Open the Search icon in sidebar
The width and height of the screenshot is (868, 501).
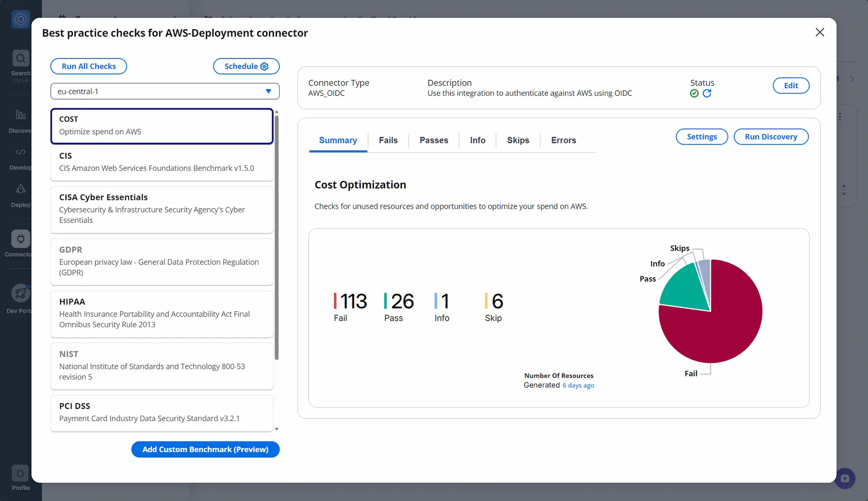20,58
